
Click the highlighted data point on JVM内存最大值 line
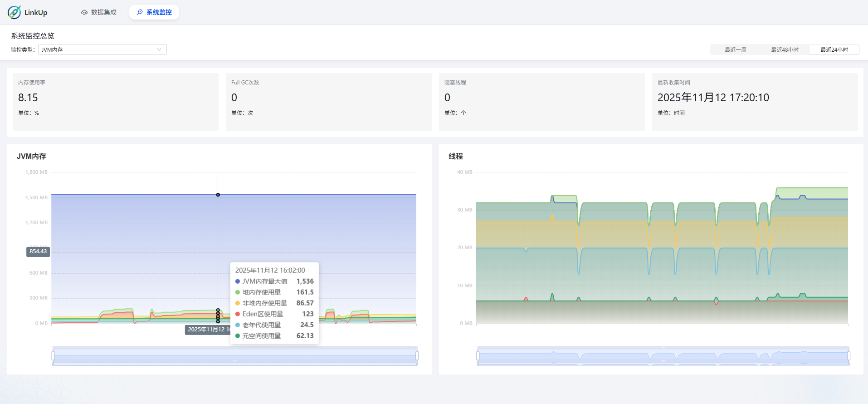pyautogui.click(x=218, y=195)
